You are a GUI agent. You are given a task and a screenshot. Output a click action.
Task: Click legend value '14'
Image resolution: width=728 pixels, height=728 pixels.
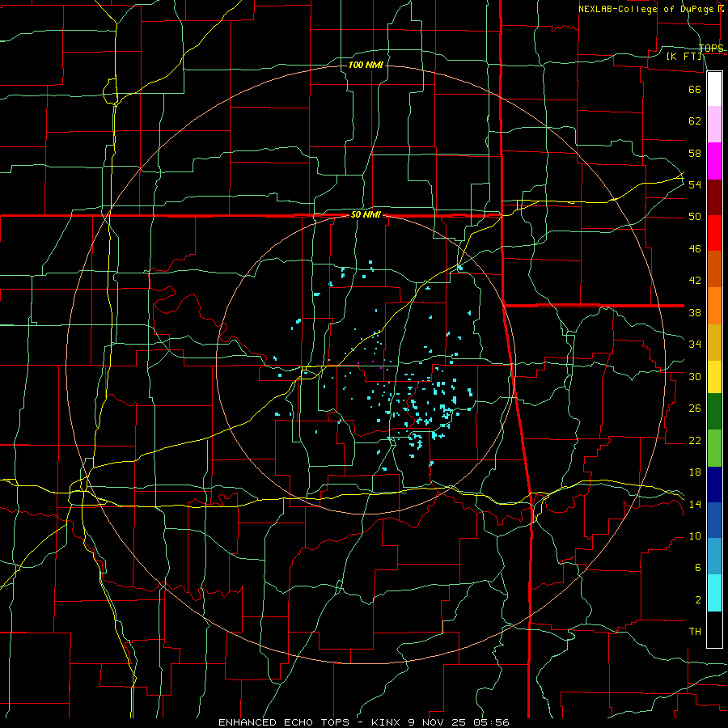[x=695, y=504]
